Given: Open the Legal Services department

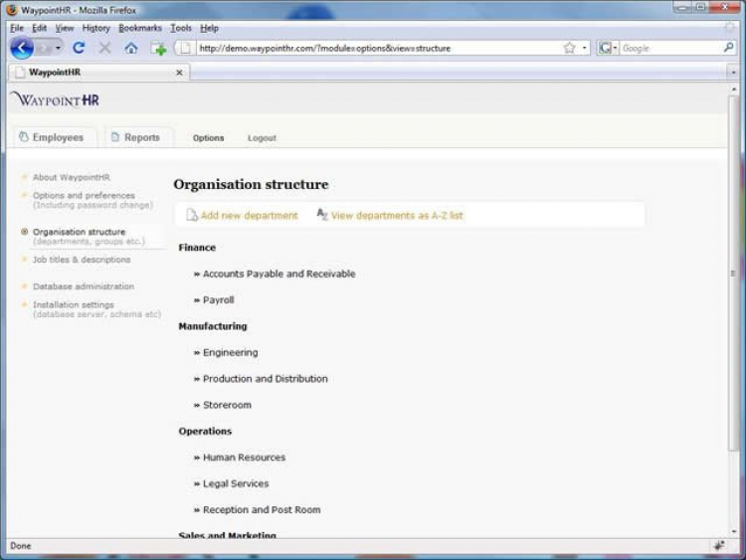Looking at the screenshot, I should (236, 483).
